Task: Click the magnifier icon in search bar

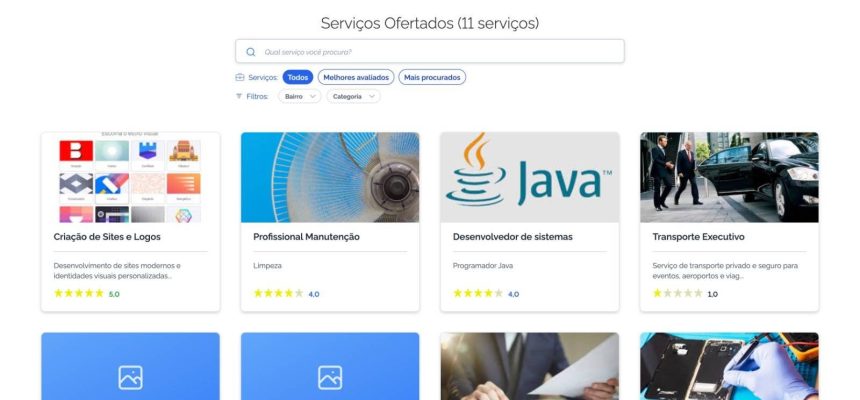Action: pos(251,52)
